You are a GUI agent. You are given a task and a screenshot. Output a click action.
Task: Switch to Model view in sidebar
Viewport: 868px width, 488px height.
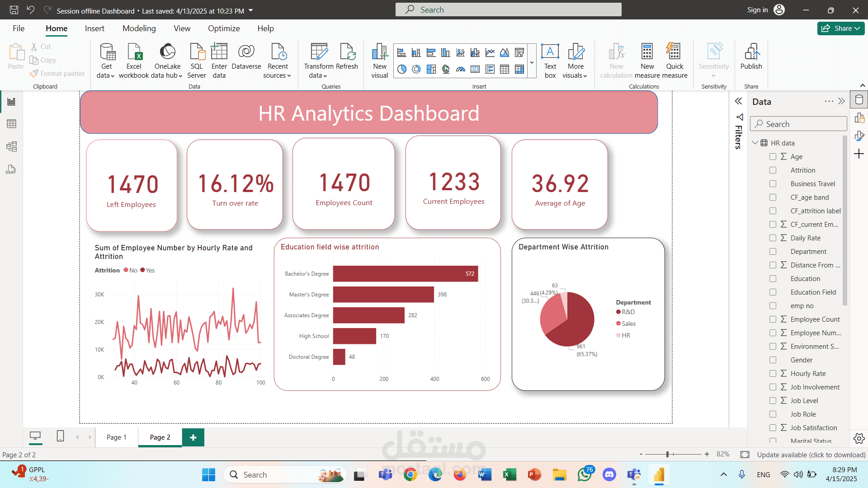coord(11,146)
